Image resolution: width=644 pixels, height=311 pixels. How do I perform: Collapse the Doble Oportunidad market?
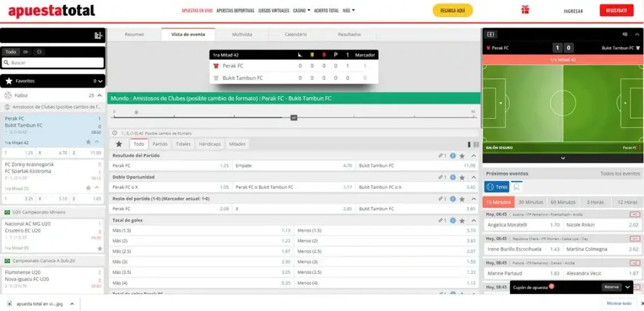pyautogui.click(x=474, y=177)
